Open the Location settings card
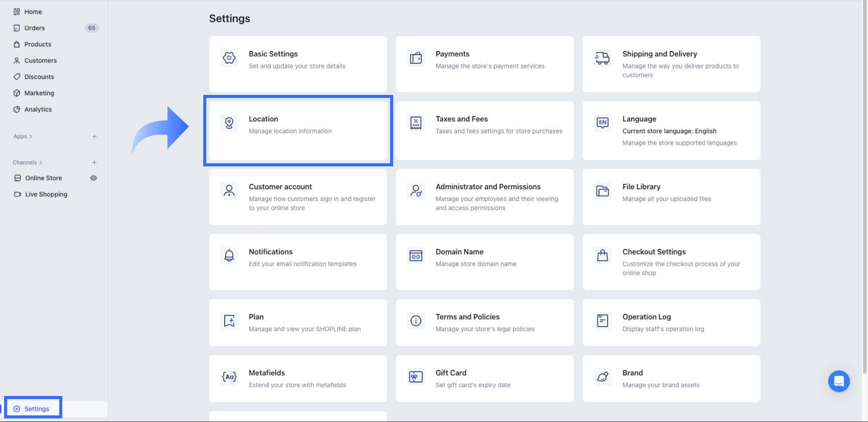Viewport: 868px width, 422px height. 298,130
